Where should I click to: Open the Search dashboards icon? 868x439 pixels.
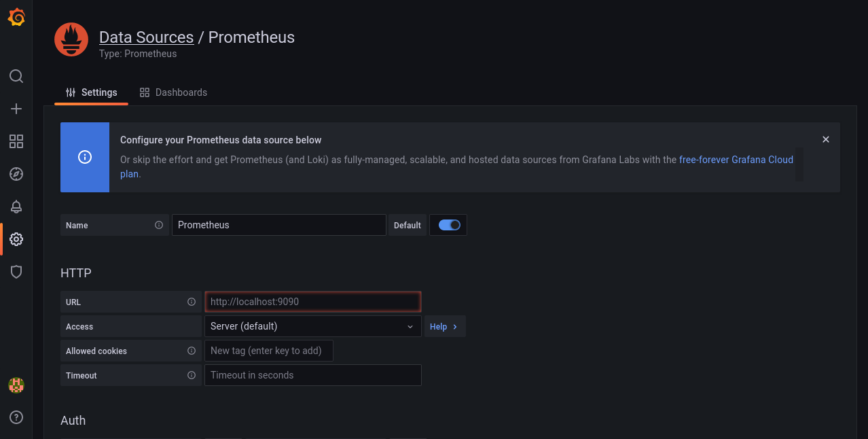(16, 76)
